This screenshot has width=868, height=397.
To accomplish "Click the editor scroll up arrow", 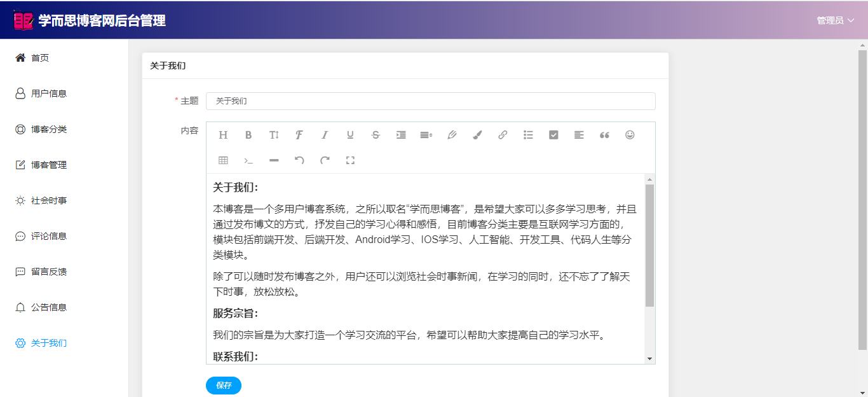I will point(649,179).
